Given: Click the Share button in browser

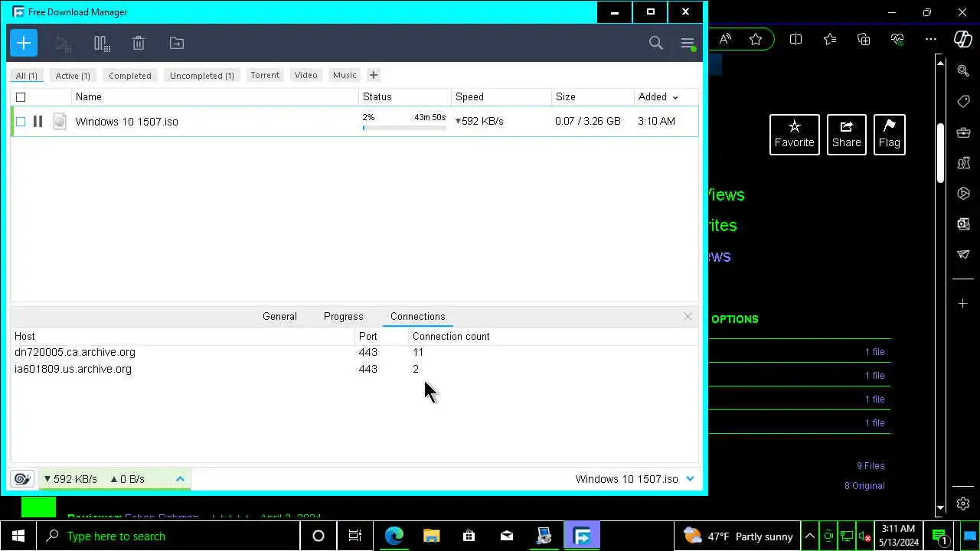Looking at the screenshot, I should [846, 135].
